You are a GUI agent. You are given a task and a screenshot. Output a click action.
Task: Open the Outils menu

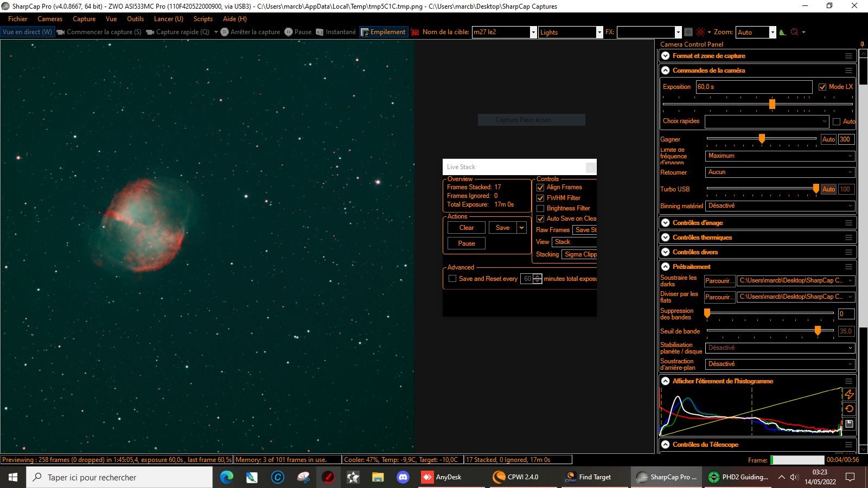(x=135, y=19)
